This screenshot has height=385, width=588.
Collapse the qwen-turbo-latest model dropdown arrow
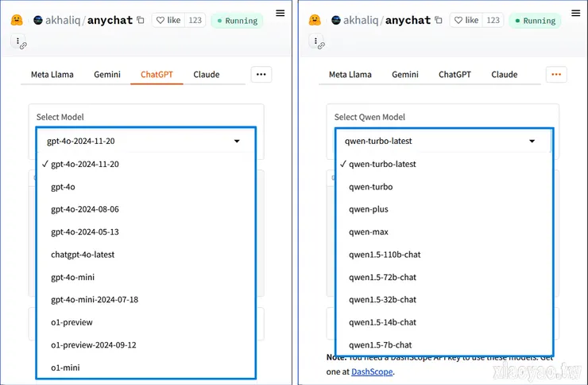[x=532, y=141]
